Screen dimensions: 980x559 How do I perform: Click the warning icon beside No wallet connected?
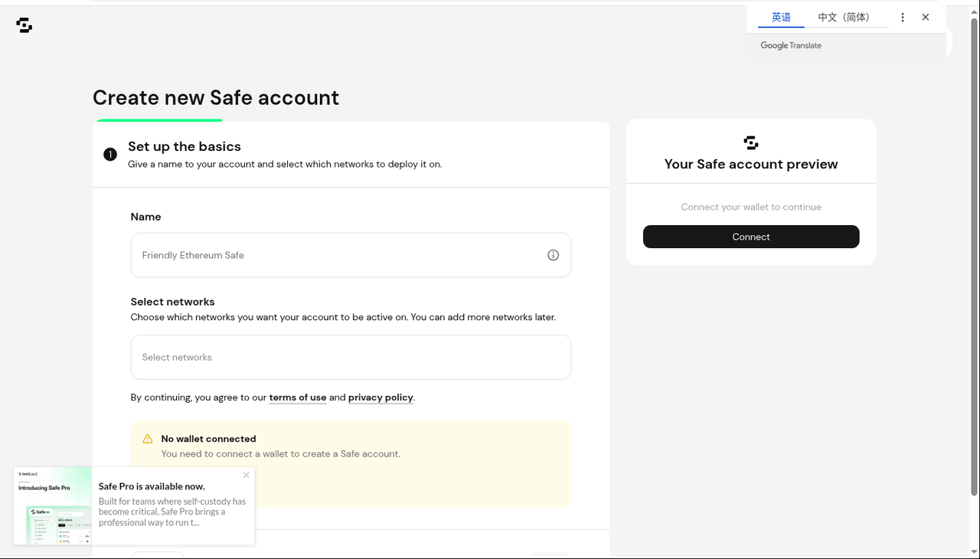(x=148, y=439)
